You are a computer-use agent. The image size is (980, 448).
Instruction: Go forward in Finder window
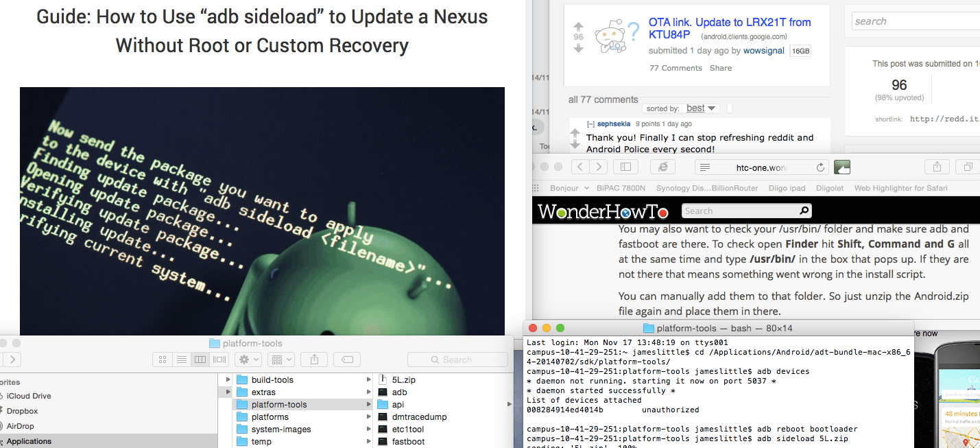(13, 359)
